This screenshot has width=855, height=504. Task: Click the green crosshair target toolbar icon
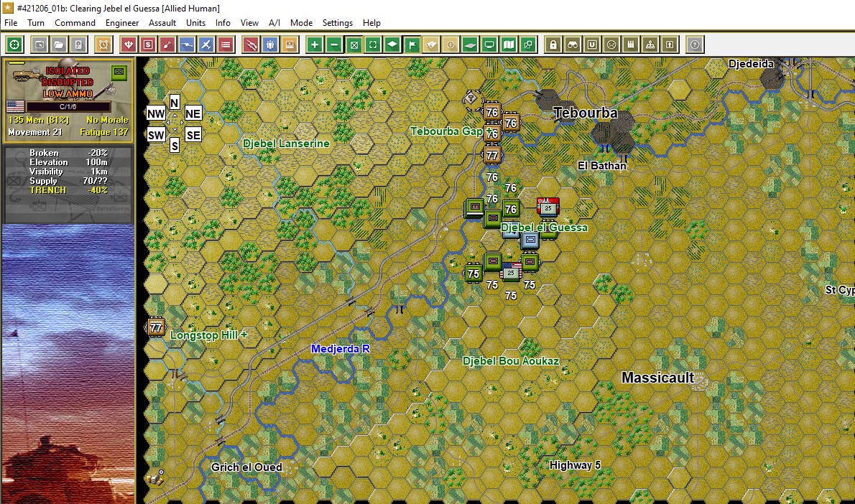(x=14, y=45)
